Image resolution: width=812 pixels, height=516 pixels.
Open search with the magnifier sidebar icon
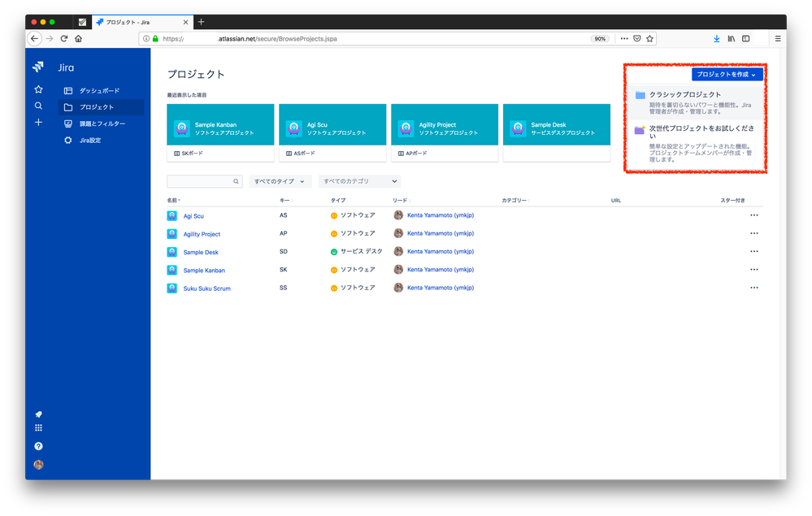tap(38, 106)
